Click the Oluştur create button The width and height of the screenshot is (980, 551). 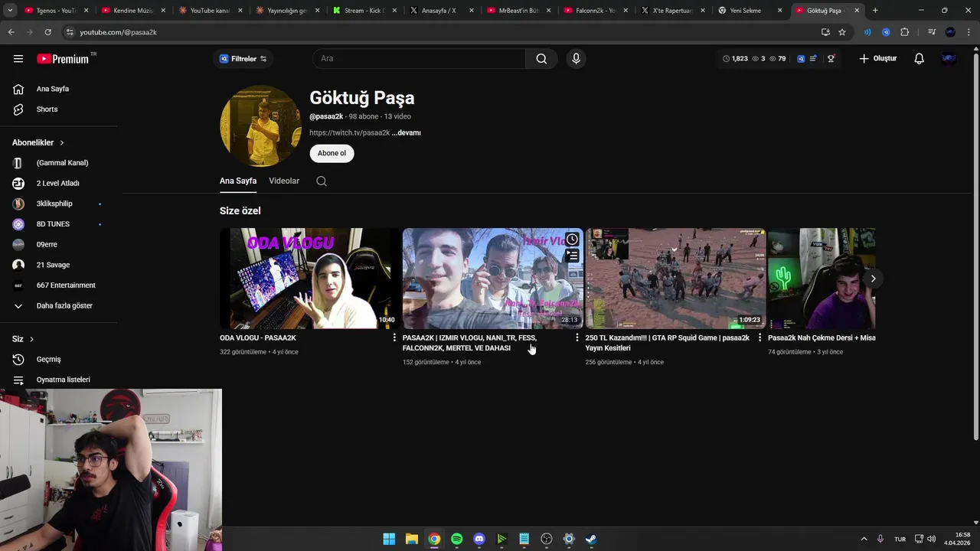coord(877,59)
